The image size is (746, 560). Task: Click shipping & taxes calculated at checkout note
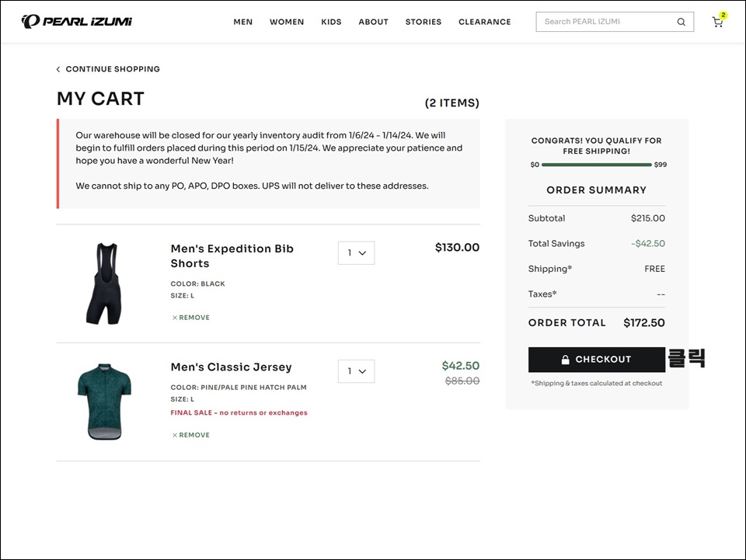coord(597,383)
